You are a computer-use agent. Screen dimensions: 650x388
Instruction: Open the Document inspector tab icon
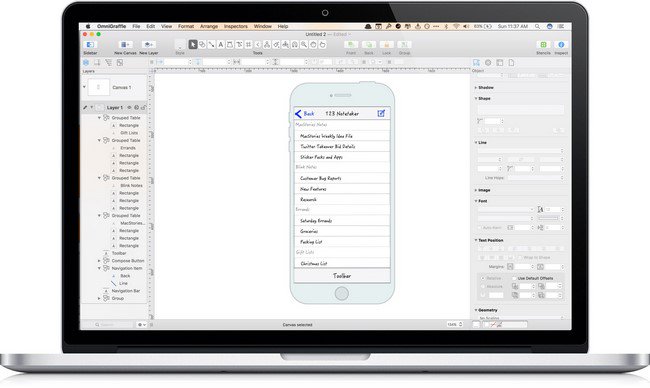point(511,63)
